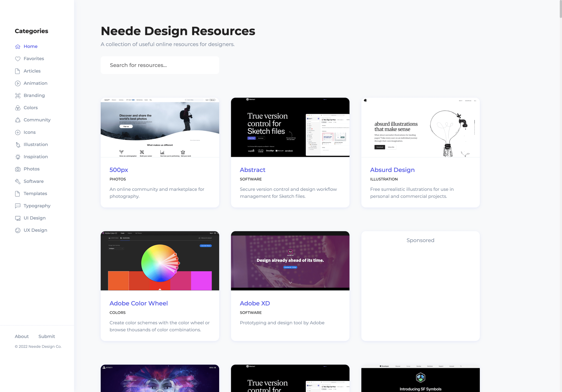The height and width of the screenshot is (392, 562).
Task: Open the Adobe Color Wheel title link
Action: [x=139, y=303]
